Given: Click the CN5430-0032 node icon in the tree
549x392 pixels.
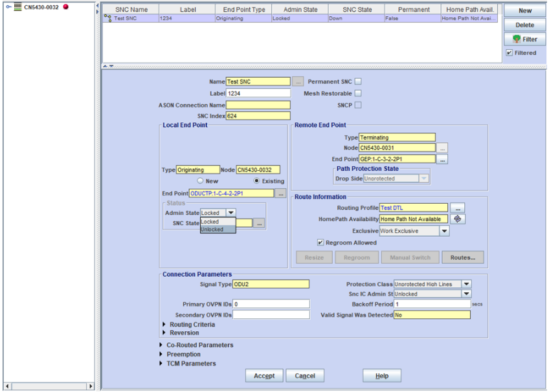Looking at the screenshot, I should tap(18, 6).
